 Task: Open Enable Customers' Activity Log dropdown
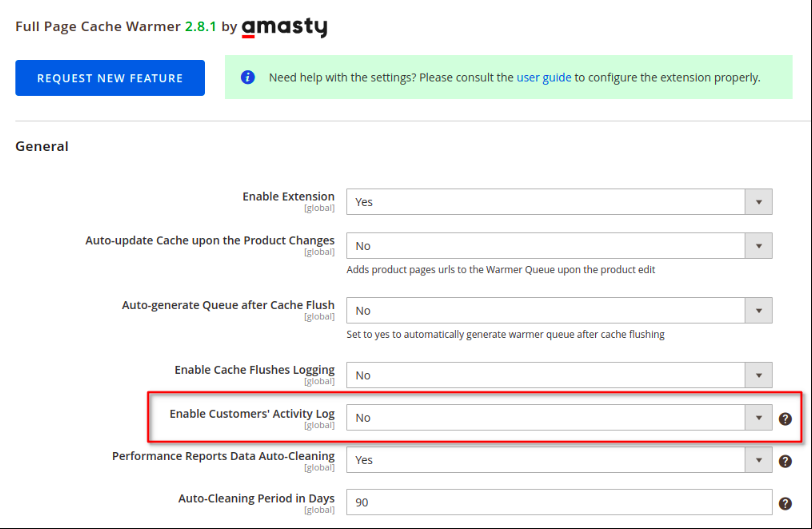(559, 418)
